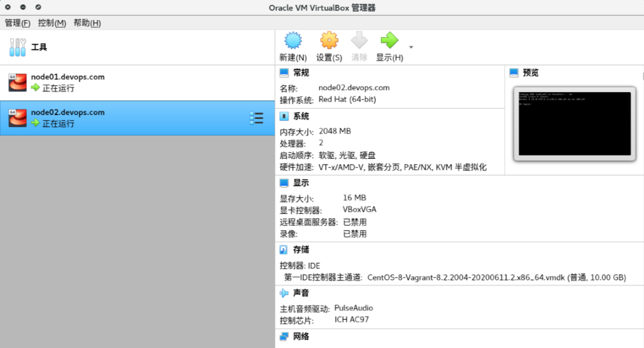The image size is (644, 348).
Task: Open 设置(S) settings gear icon
Action: point(329,41)
